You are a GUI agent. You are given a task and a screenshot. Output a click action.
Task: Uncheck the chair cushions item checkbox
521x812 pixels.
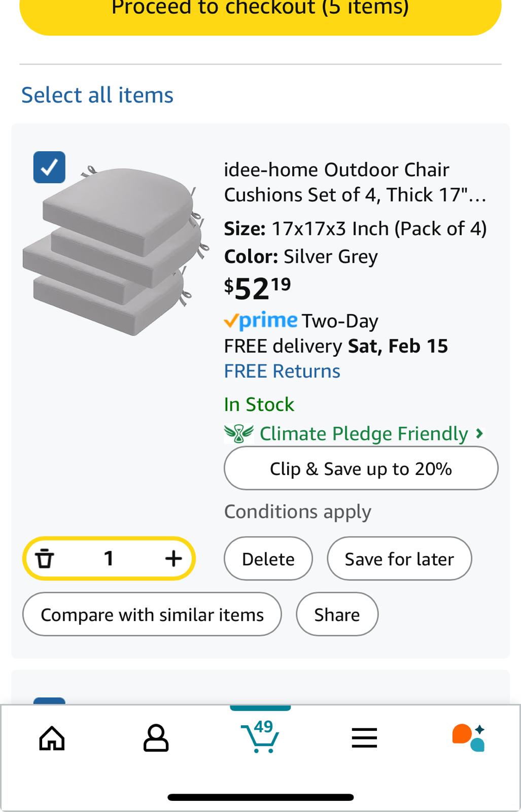(49, 167)
